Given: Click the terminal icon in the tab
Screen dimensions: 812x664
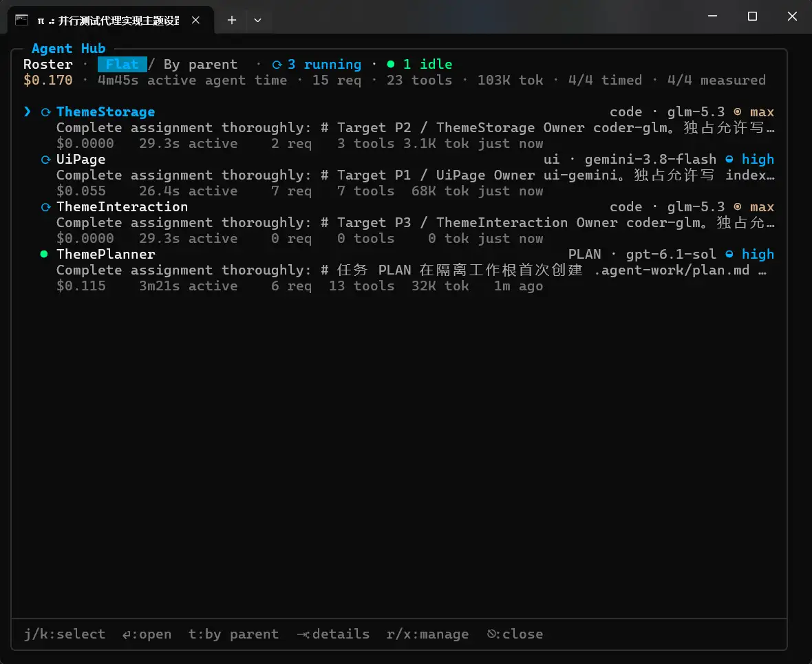Looking at the screenshot, I should pyautogui.click(x=22, y=20).
